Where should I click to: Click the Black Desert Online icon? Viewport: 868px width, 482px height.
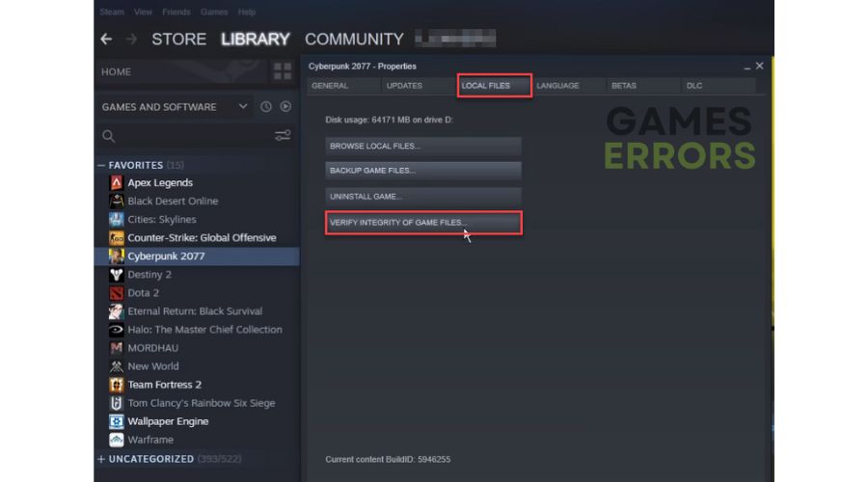pos(117,201)
